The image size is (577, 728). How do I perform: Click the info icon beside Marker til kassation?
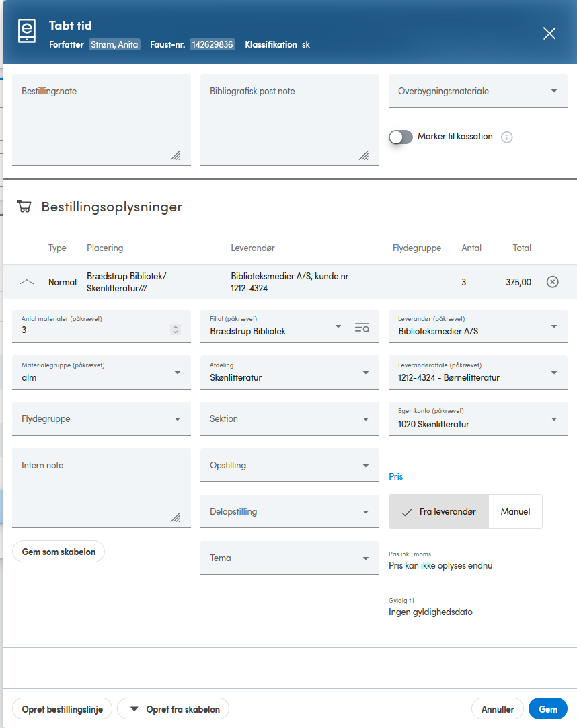507,137
